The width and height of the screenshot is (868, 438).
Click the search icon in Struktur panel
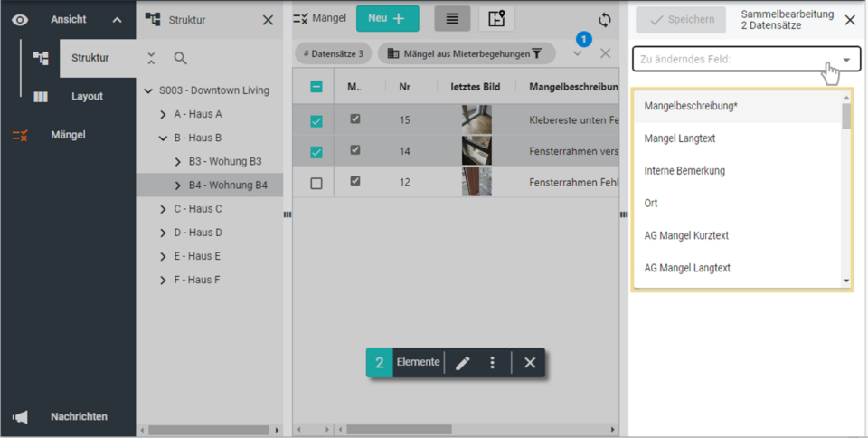tap(180, 58)
